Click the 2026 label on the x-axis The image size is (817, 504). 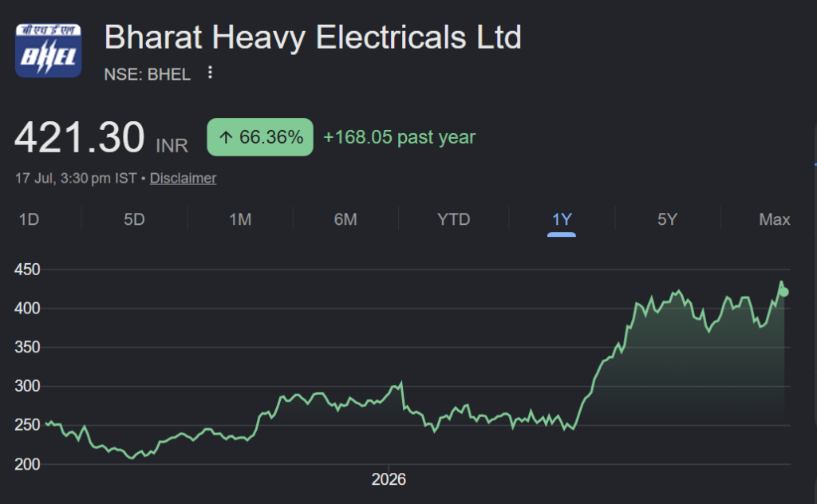coord(389,479)
